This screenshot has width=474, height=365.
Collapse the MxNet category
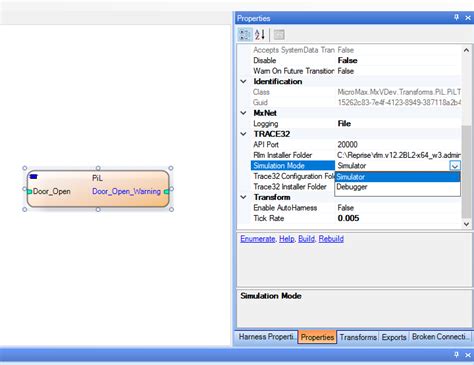(244, 113)
